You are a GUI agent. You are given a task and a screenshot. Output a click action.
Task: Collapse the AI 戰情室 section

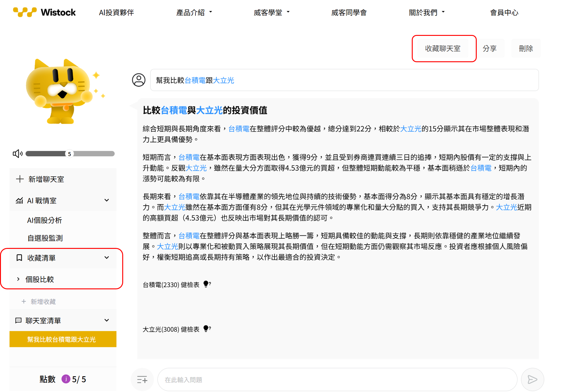[x=107, y=200]
